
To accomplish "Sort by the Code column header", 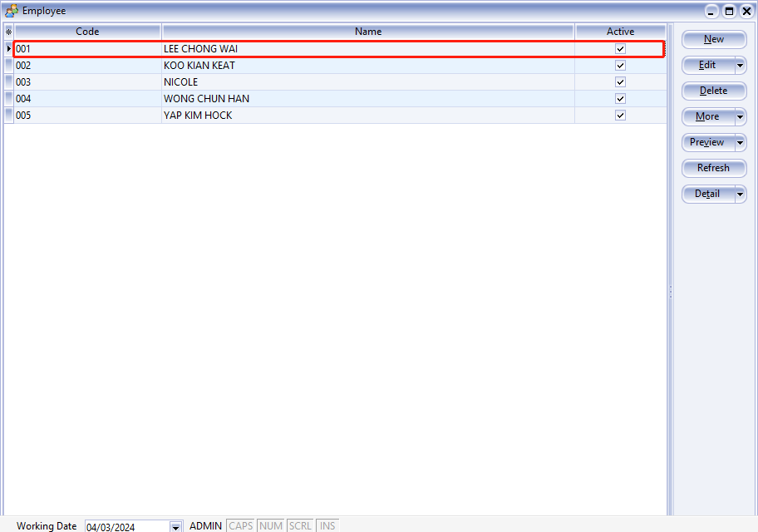I will pyautogui.click(x=87, y=32).
